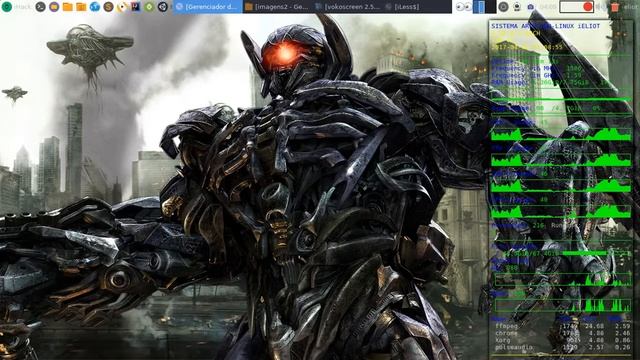Open the purple round launcher icon

[x=54, y=7]
